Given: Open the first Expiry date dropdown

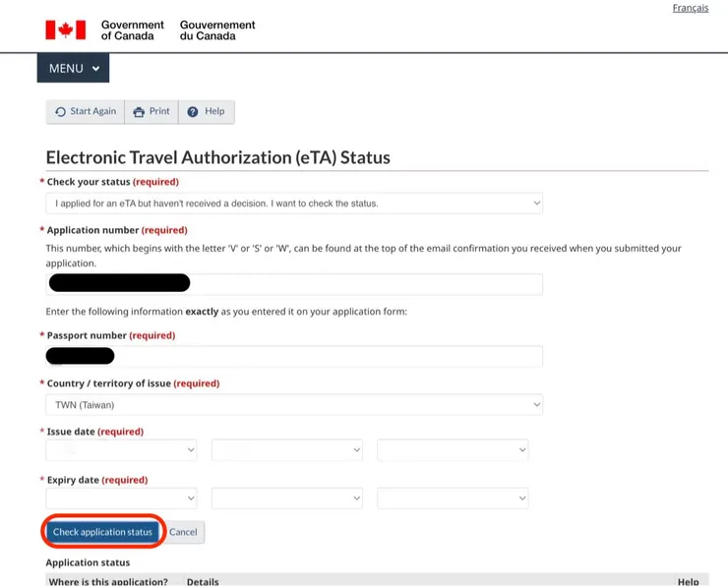Looking at the screenshot, I should [121, 498].
